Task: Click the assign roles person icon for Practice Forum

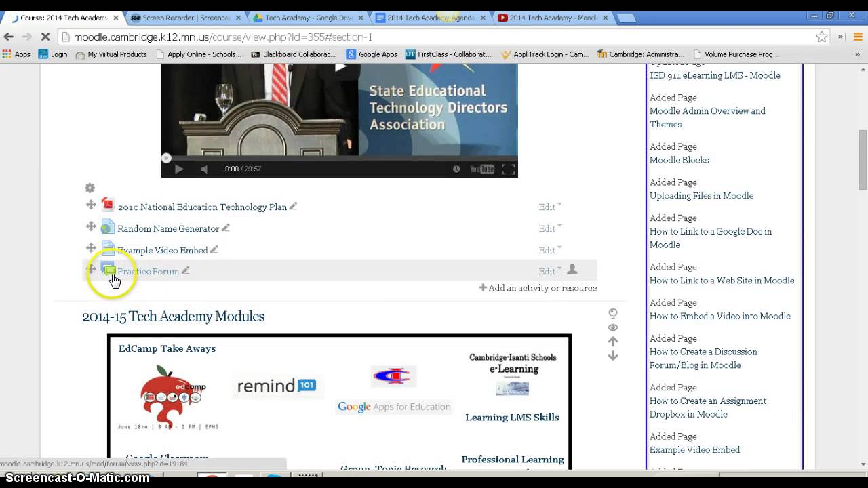Action: click(572, 270)
